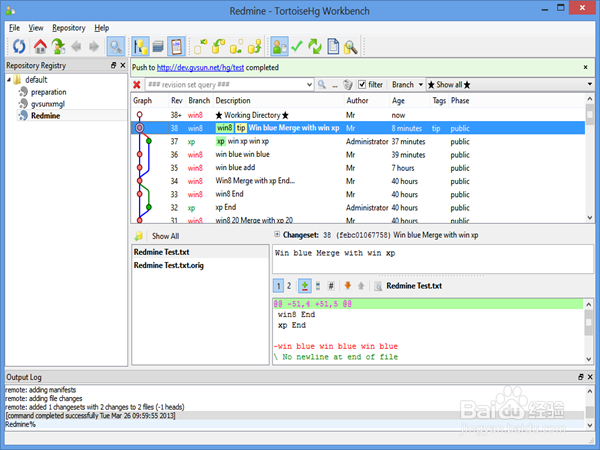Image resolution: width=600 pixels, height=450 pixels.
Task: Click the go-to-current-revision person icon
Action: point(58,47)
